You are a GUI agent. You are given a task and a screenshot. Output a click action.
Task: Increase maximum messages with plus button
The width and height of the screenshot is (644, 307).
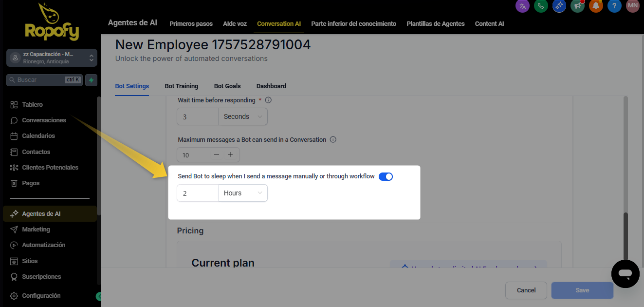coord(230,155)
